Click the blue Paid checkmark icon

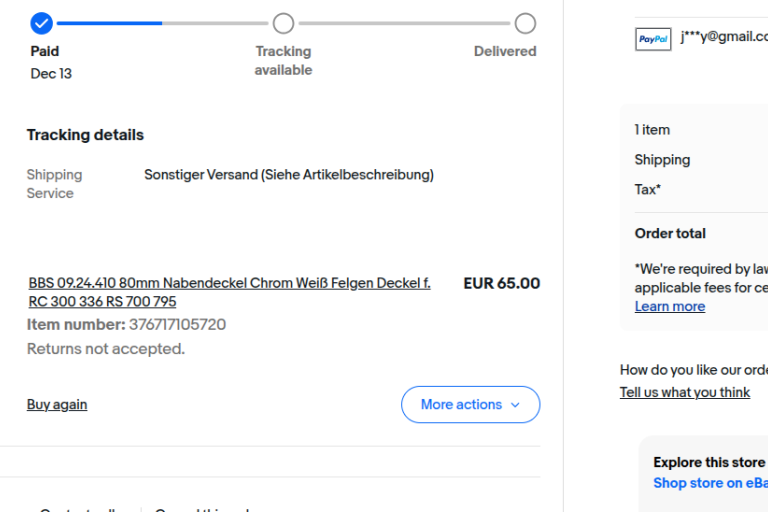point(41,23)
